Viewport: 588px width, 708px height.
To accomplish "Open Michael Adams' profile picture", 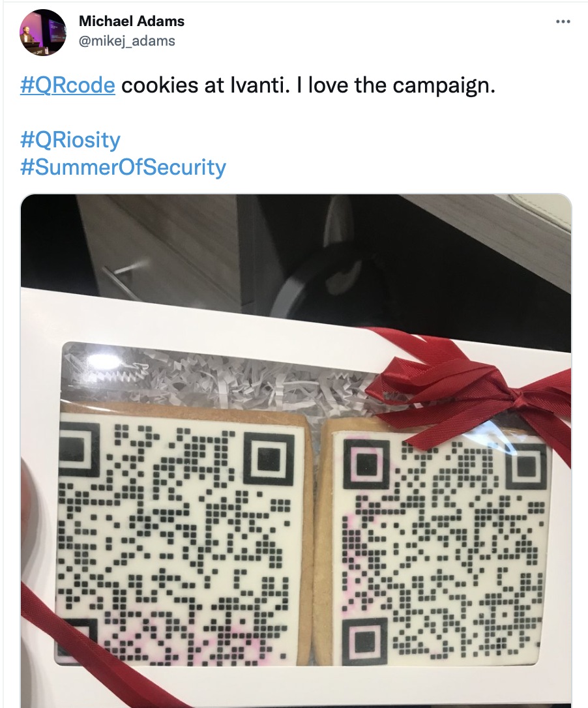I will [x=43, y=33].
